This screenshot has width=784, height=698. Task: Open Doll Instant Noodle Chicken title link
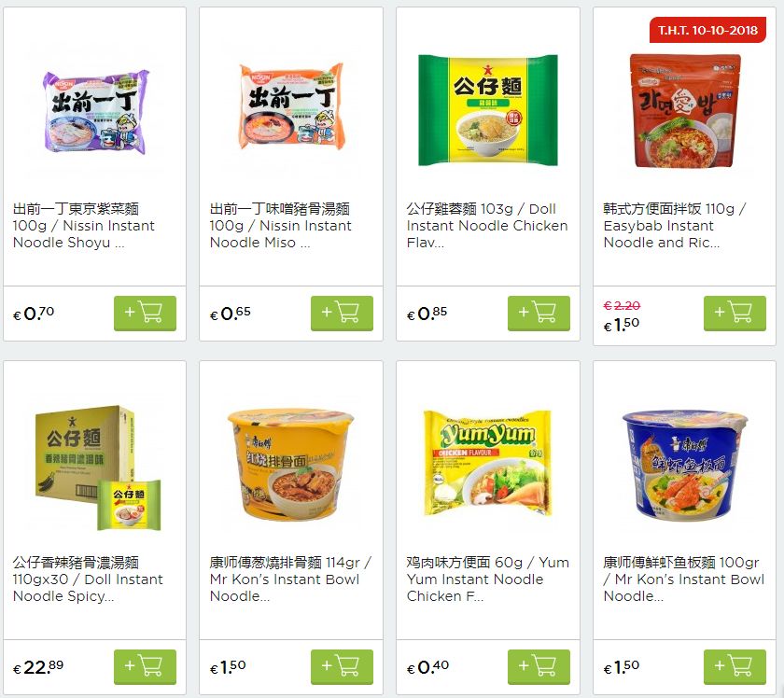tap(487, 226)
